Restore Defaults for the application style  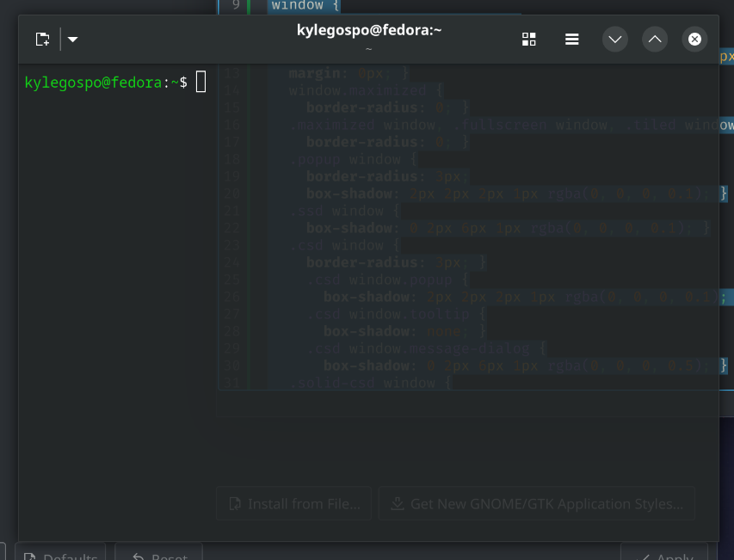(59, 557)
